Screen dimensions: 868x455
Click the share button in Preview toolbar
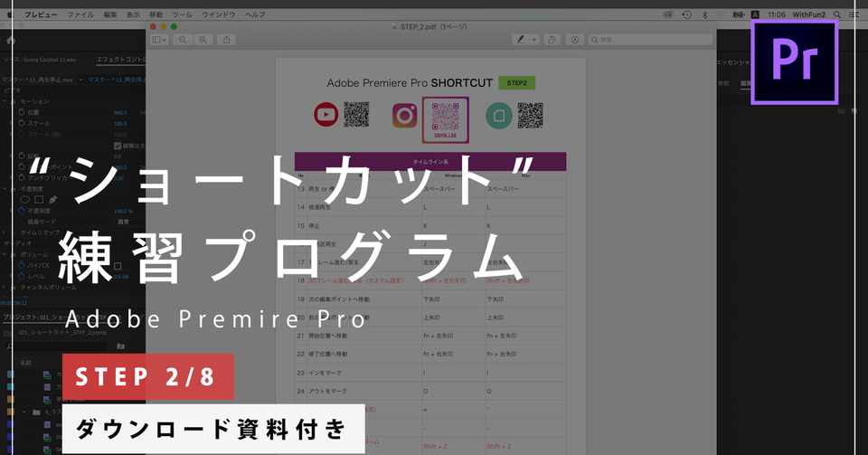[x=226, y=40]
